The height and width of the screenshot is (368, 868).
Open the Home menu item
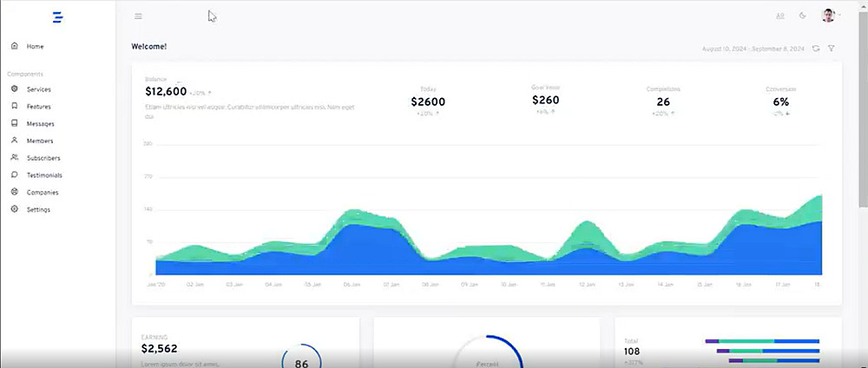click(x=36, y=47)
